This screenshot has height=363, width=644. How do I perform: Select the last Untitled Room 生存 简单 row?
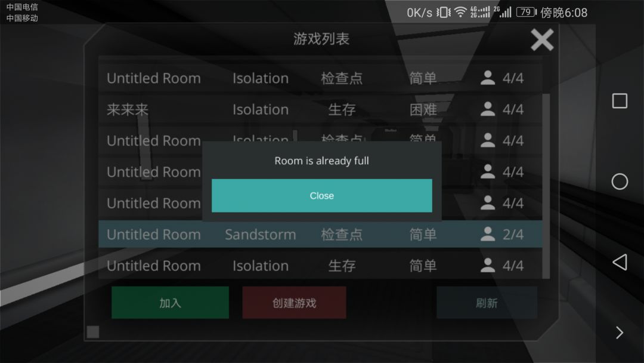(320, 266)
